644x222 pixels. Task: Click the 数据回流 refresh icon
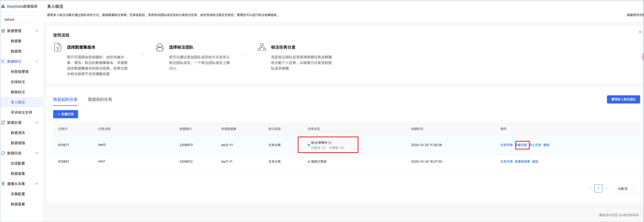(x=3, y=153)
